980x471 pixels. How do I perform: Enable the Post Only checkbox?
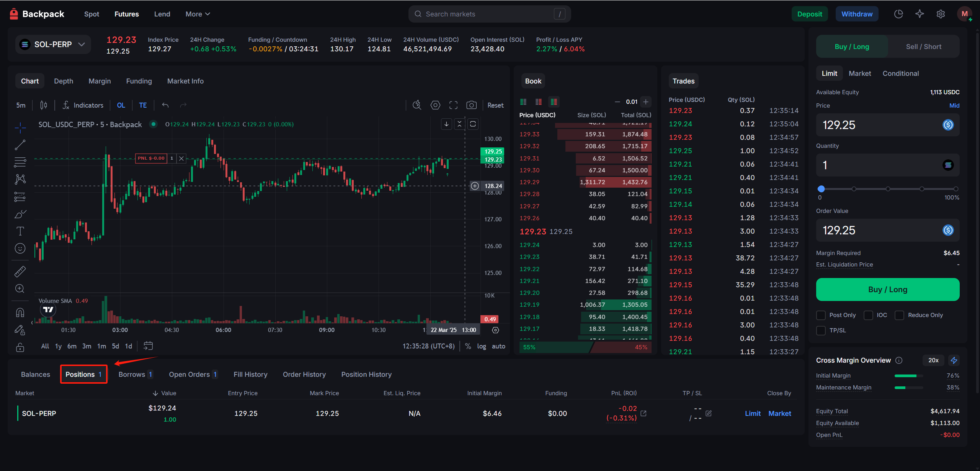click(821, 315)
